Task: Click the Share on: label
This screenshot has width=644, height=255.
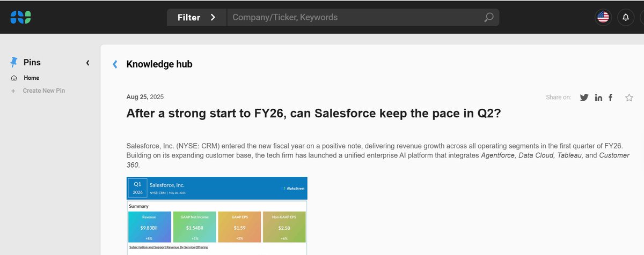Action: coord(559,97)
